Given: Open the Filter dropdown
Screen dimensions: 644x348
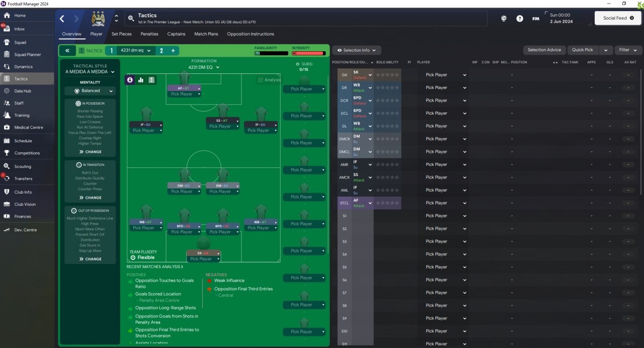Looking at the screenshot, I should [628, 50].
